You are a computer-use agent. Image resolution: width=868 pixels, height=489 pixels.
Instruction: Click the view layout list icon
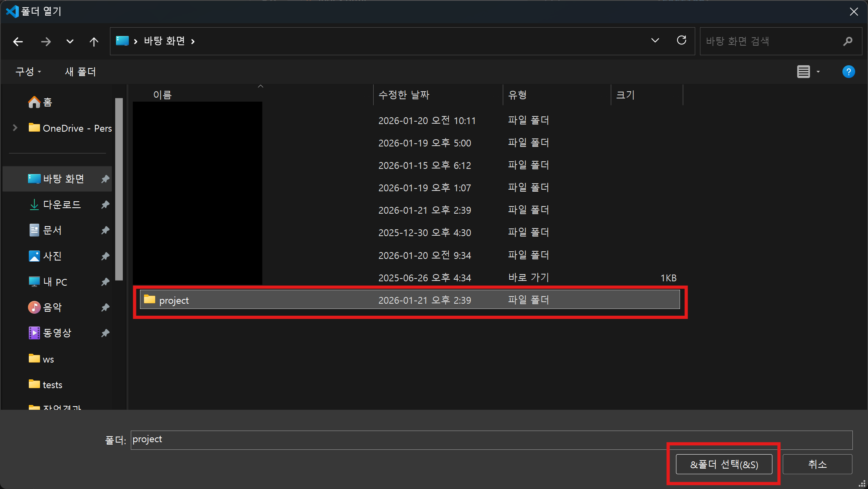[x=803, y=72]
